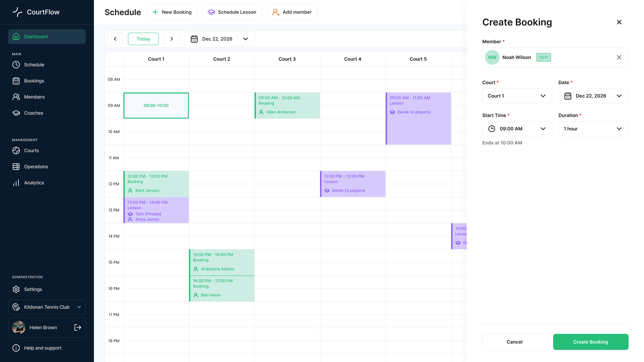Confirm with Create Booking button
Screen dimensions: 644x362
[591, 342]
